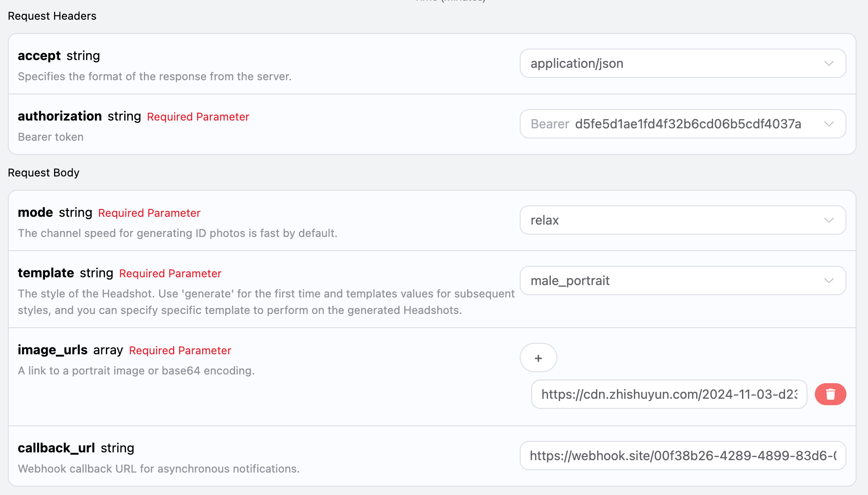The image size is (868, 495).
Task: Click the chevron icon on the accept field
Action: 829,64
